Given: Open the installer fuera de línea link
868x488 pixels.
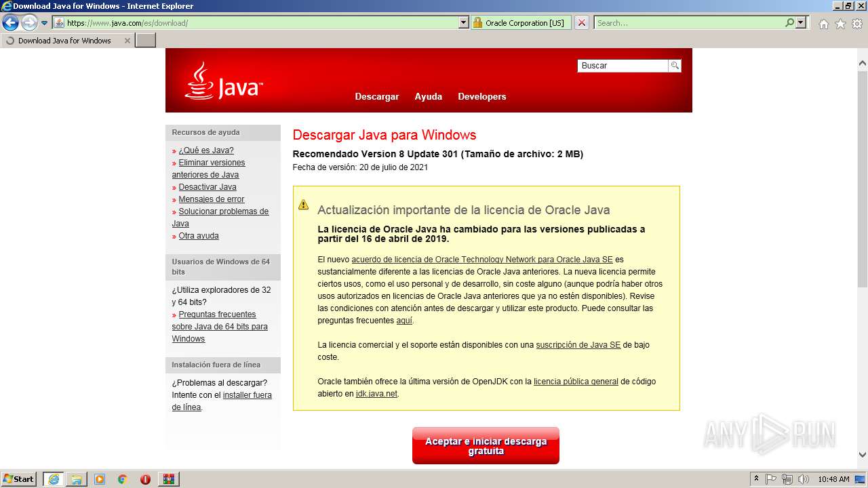Looking at the screenshot, I should pyautogui.click(x=222, y=401).
